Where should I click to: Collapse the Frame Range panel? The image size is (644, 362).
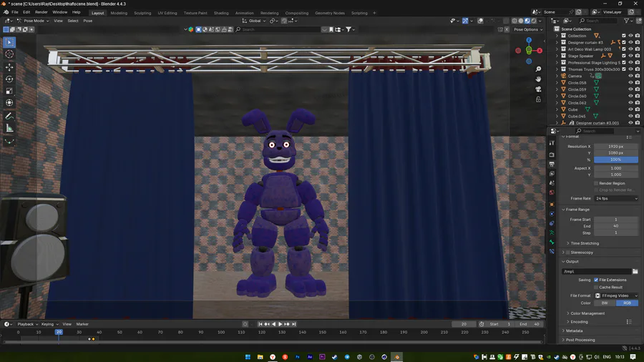click(577, 210)
